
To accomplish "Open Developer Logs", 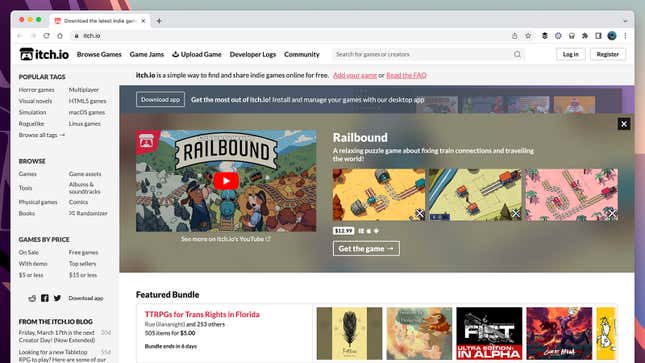I will click(253, 54).
